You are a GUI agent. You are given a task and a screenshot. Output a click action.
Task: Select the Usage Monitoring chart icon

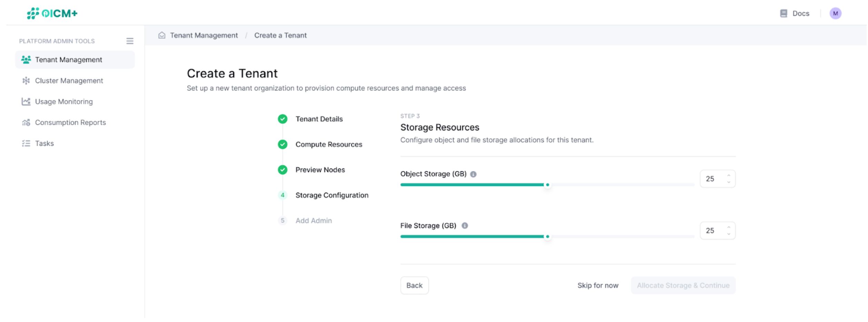pos(26,101)
